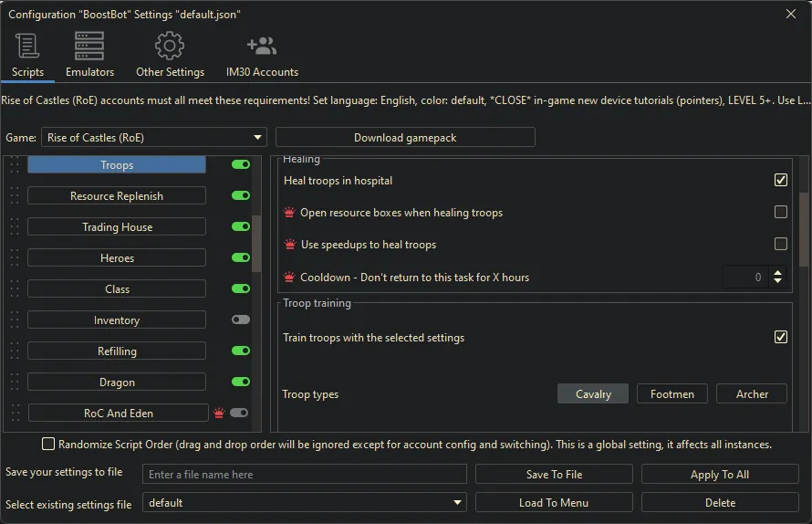Uncheck Heal troops in hospital
Viewport: 812px width, 524px height.
pos(781,180)
